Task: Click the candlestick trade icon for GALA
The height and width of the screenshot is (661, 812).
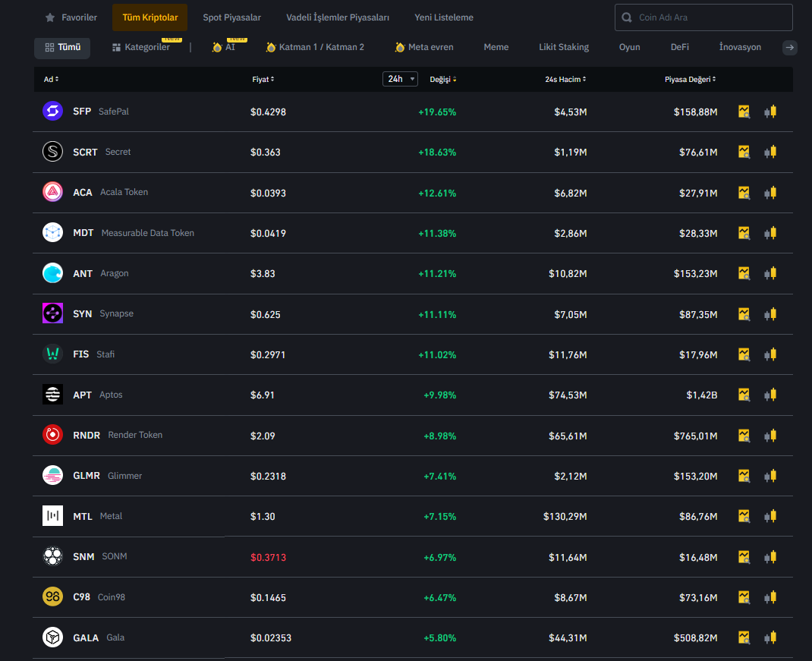Action: [x=770, y=637]
